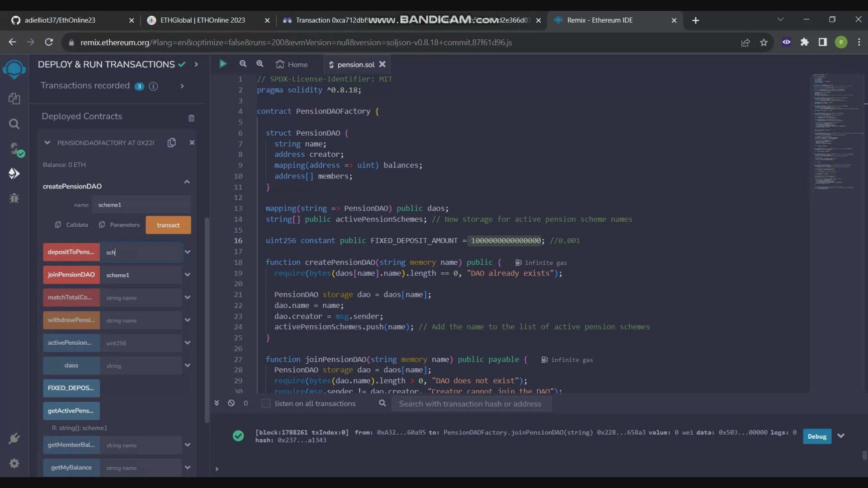Open browser extensions puzzle icon

(x=805, y=42)
